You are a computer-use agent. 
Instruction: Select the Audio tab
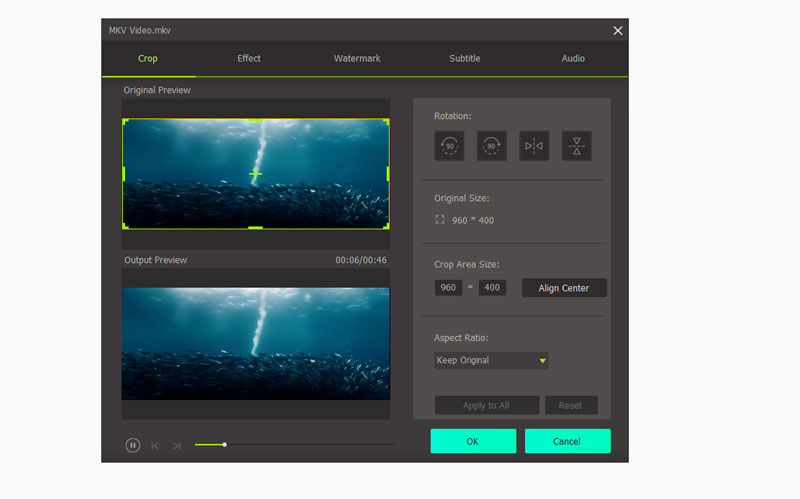coord(573,59)
